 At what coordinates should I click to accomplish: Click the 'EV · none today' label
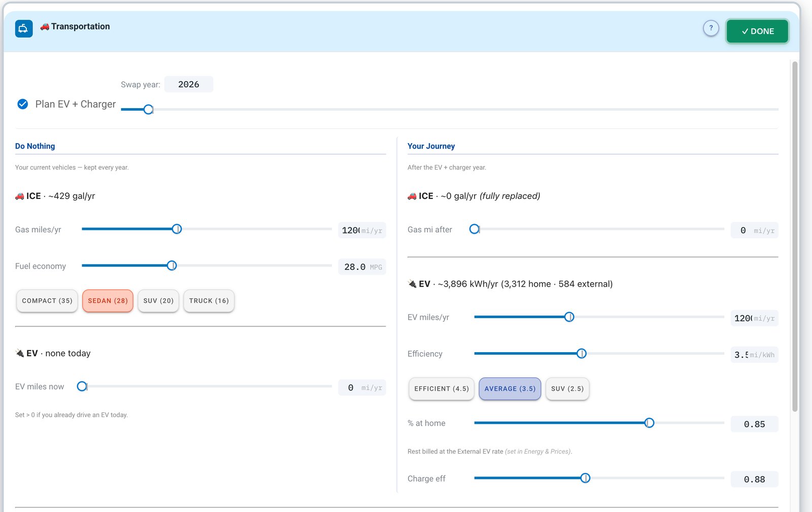click(x=53, y=353)
